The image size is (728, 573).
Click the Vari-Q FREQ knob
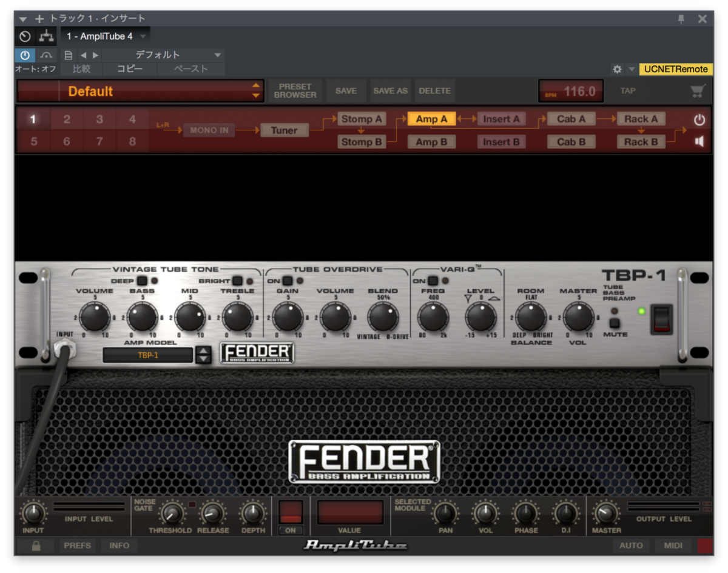(433, 317)
